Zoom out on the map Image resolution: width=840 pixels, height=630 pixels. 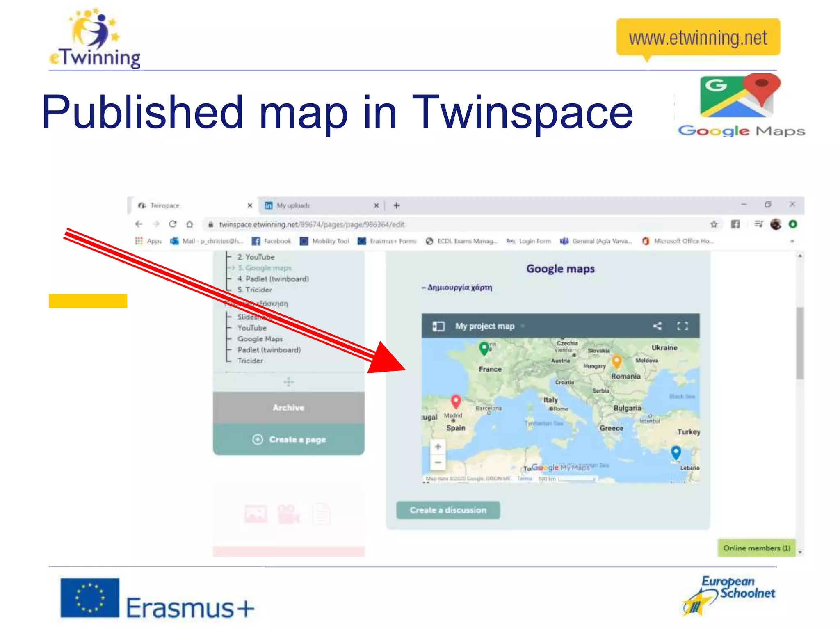click(x=438, y=463)
